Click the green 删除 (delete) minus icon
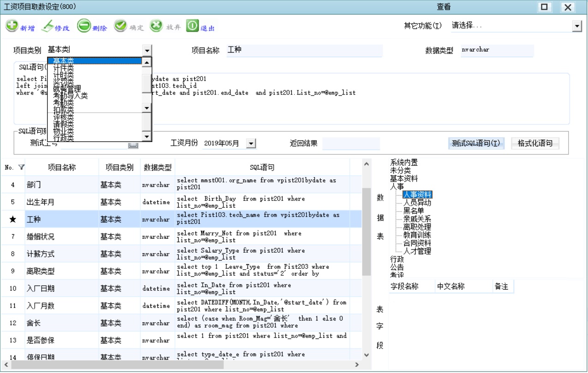 coord(84,26)
